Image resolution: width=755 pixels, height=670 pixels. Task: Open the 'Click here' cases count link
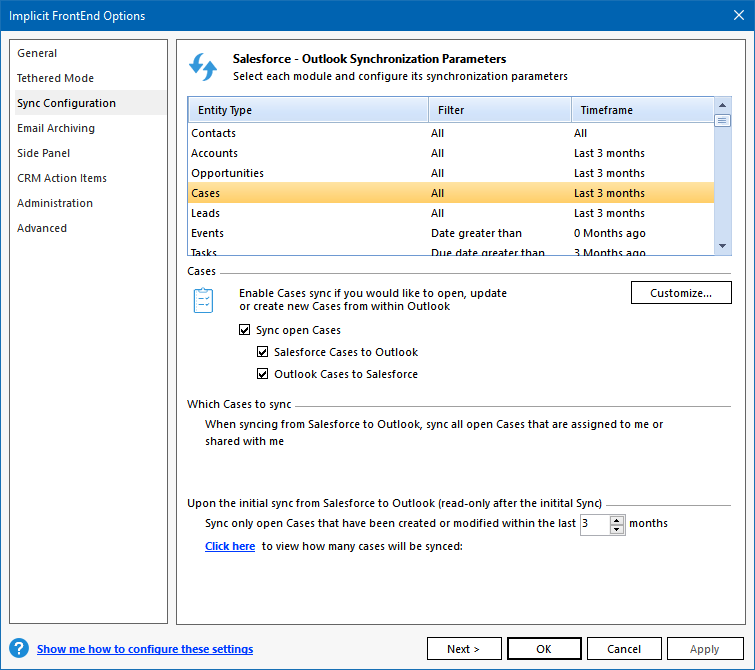pyautogui.click(x=230, y=546)
